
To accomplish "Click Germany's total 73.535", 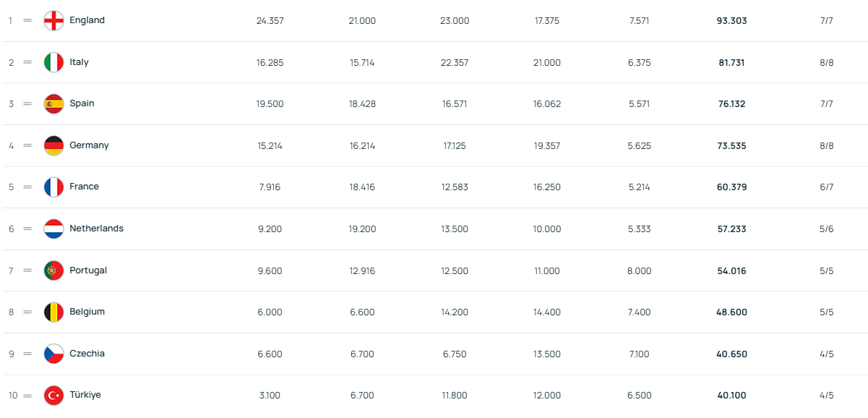I will click(x=731, y=146).
